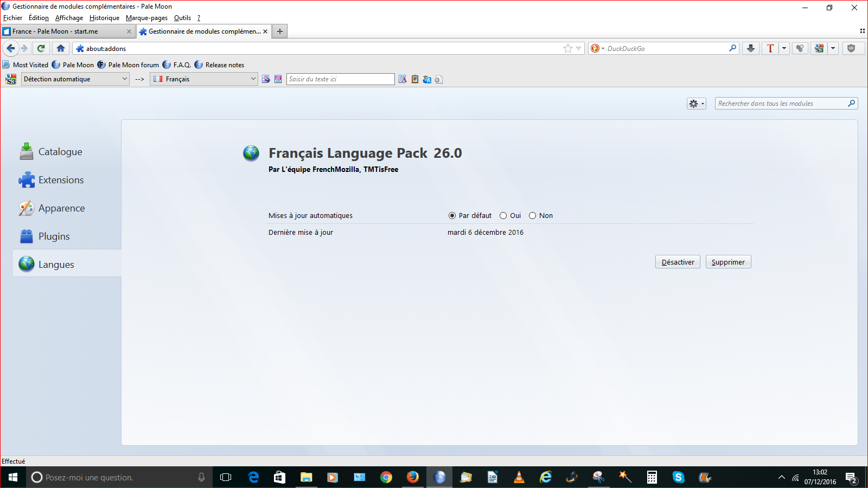Click the Saisir du texte ici field
Image resolution: width=868 pixels, height=488 pixels.
(x=341, y=79)
